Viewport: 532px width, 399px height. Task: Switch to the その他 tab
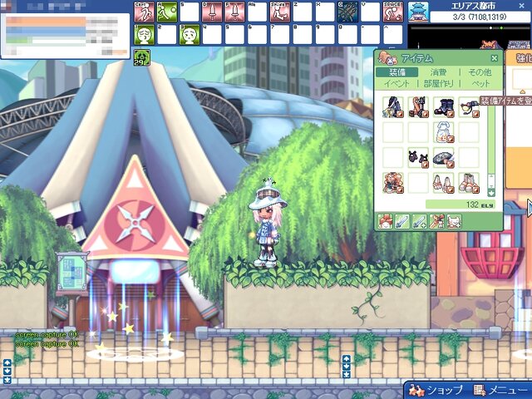480,72
